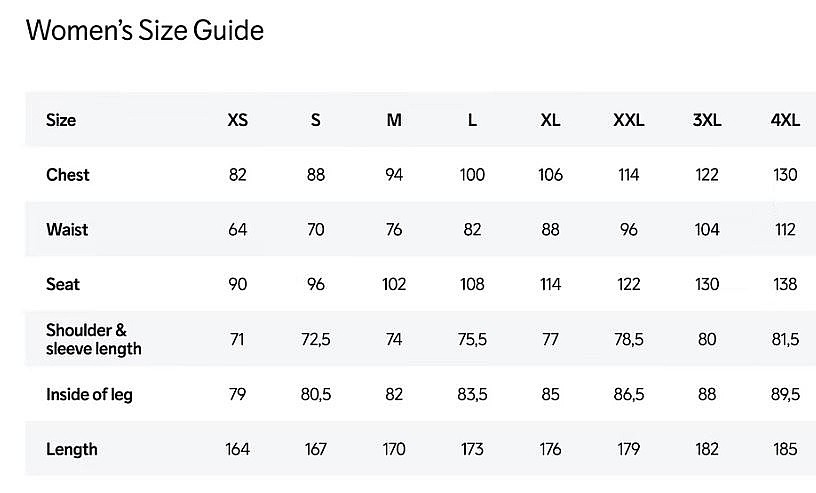The width and height of the screenshot is (816, 493).
Task: Click length value 164 for XS
Action: pos(237,449)
